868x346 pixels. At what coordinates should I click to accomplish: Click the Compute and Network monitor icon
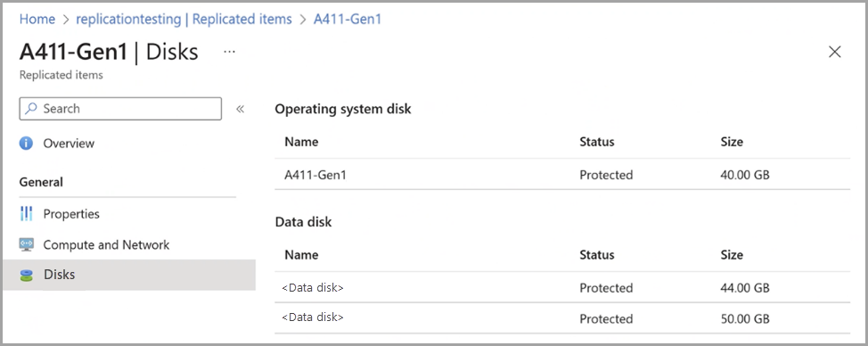(x=26, y=244)
